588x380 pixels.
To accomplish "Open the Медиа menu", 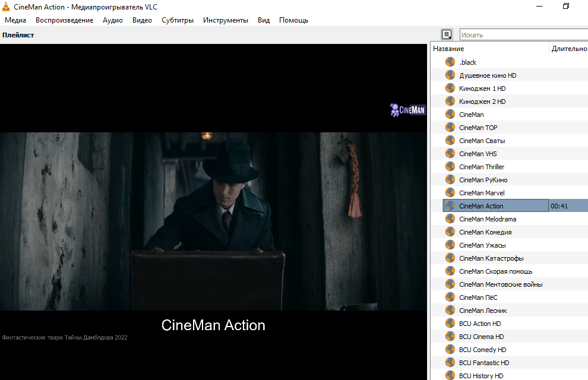I will [x=15, y=20].
